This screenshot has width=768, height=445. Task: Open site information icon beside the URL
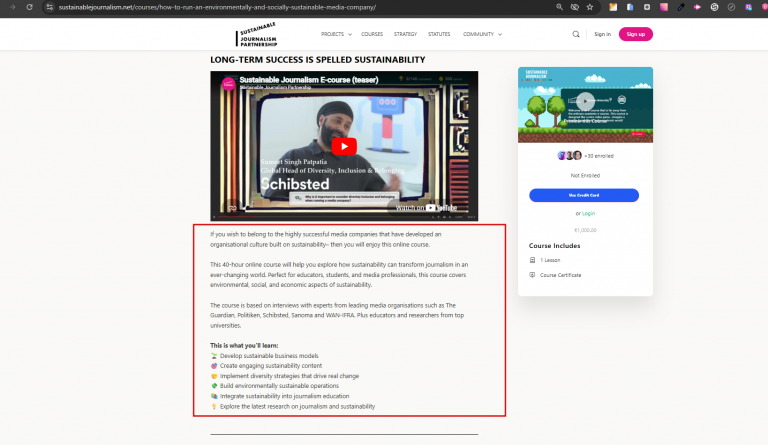pyautogui.click(x=49, y=7)
